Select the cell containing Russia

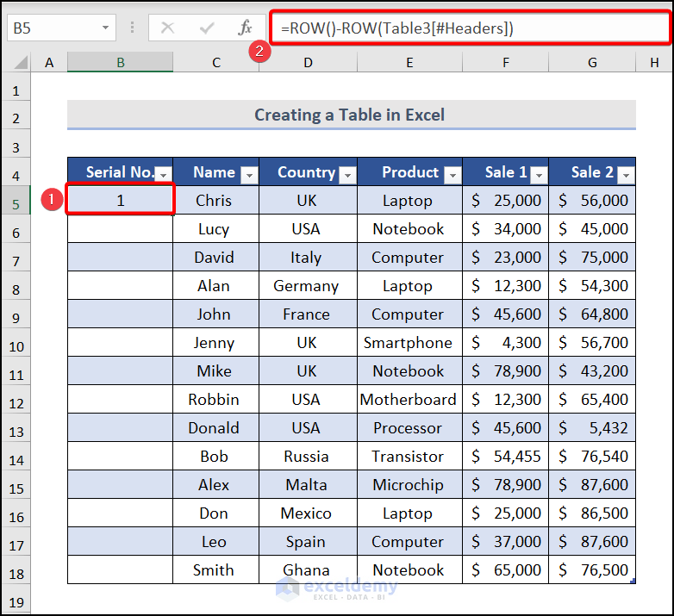[x=309, y=456]
